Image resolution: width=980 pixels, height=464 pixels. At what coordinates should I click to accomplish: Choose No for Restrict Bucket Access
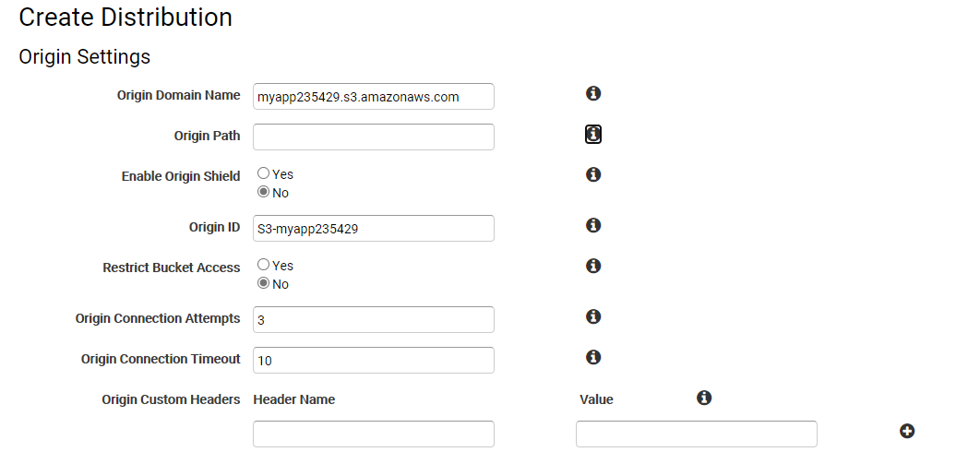[x=264, y=283]
